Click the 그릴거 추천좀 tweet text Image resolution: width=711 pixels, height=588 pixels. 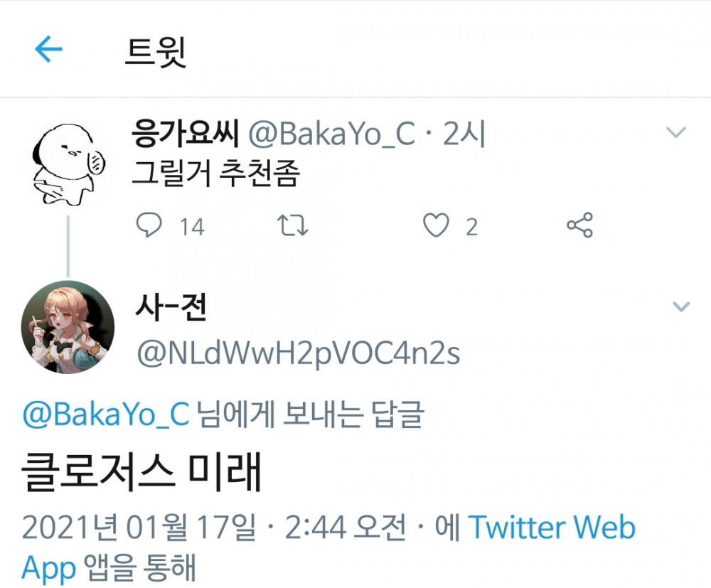click(x=216, y=173)
